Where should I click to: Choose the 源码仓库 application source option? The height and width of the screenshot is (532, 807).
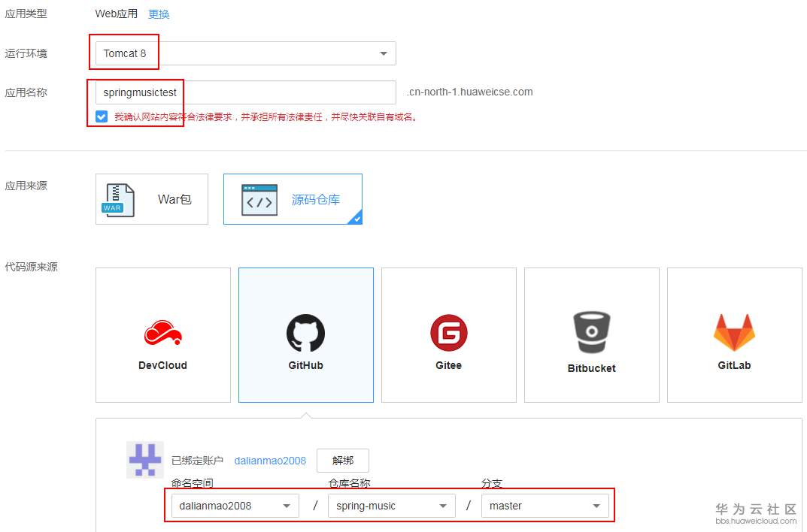pyautogui.click(x=293, y=199)
